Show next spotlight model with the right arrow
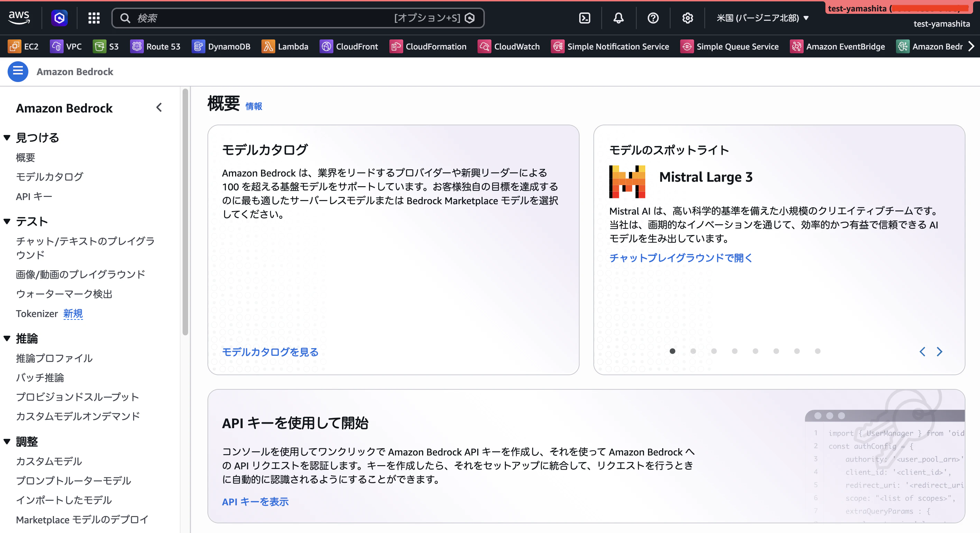The height and width of the screenshot is (533, 980). [939, 351]
